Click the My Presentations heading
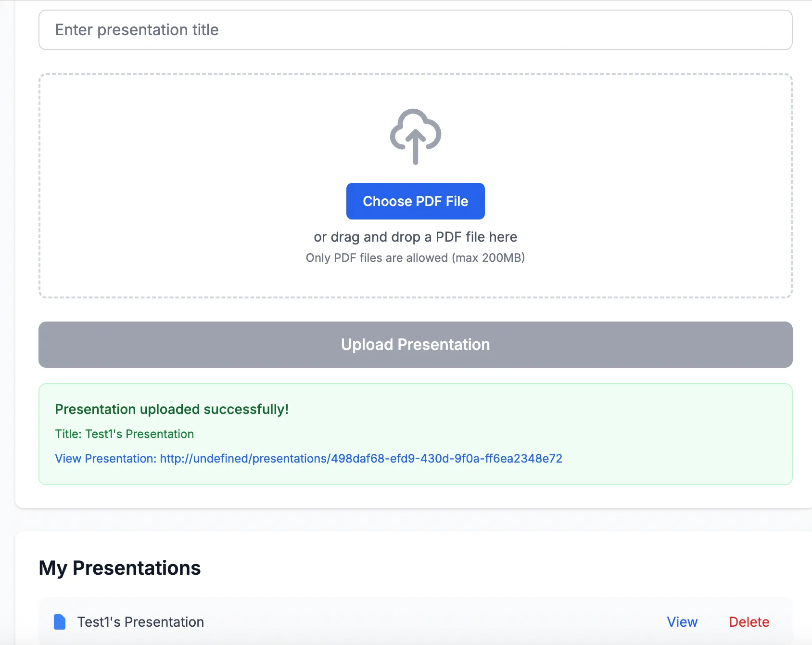The image size is (812, 645). coord(120,568)
